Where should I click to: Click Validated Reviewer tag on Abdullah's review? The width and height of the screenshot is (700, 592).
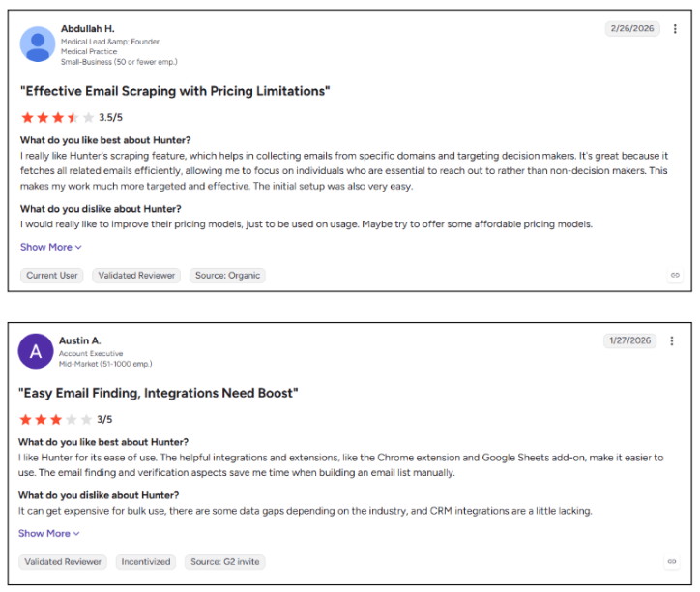[136, 276]
